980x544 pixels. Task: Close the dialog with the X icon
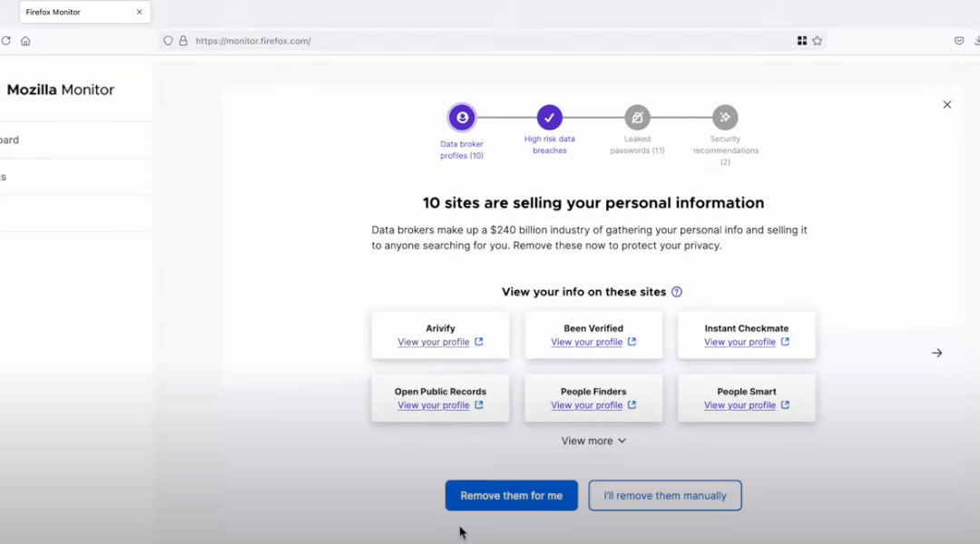(x=946, y=105)
